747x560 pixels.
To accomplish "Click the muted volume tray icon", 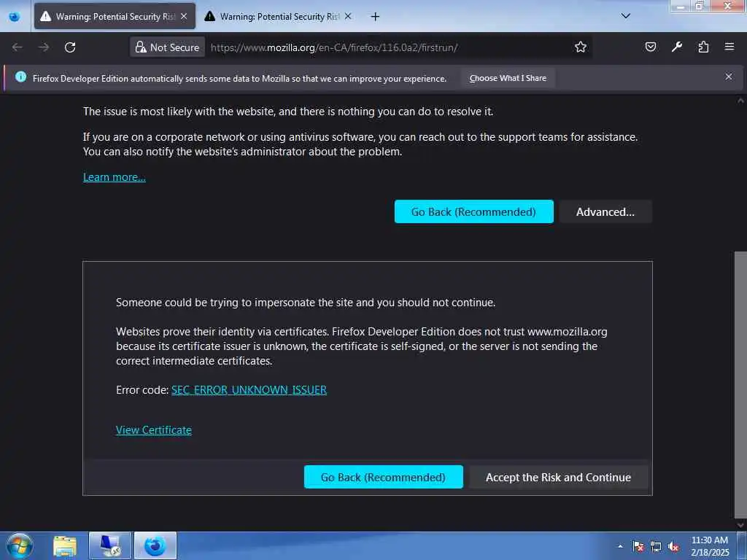I will point(673,547).
